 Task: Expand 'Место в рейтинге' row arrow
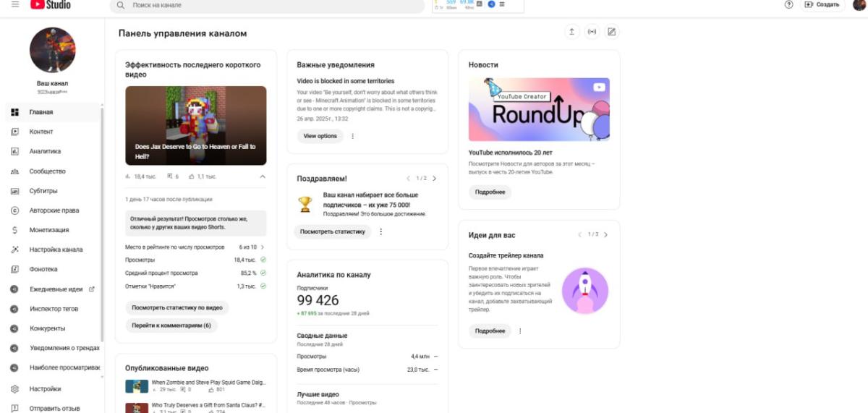263,247
